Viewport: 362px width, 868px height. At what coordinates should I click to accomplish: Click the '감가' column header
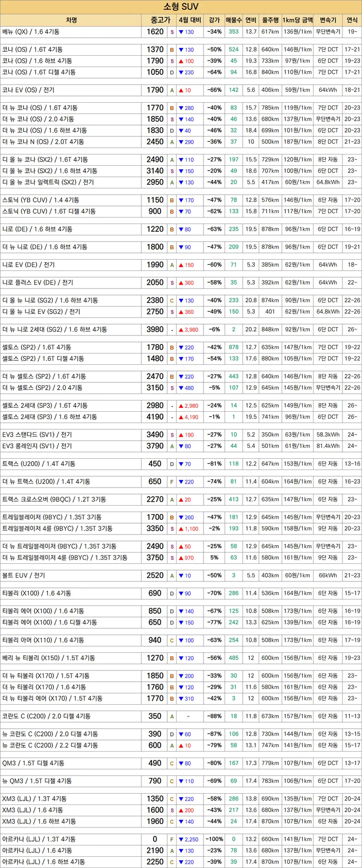coord(214,20)
